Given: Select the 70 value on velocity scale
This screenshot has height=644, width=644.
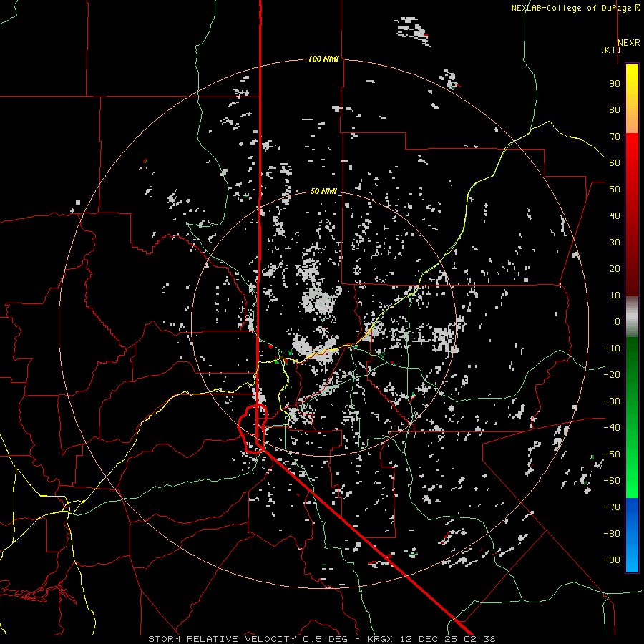Looking at the screenshot, I should pyautogui.click(x=615, y=137).
